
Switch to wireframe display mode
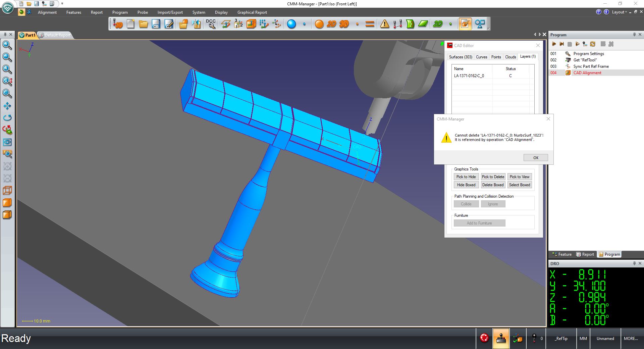(x=7, y=191)
